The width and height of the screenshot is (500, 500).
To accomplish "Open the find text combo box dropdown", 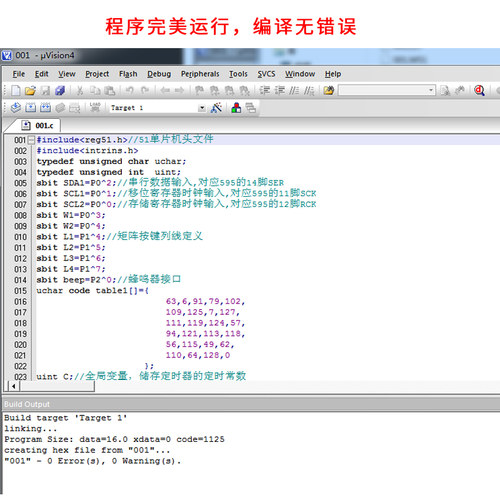I will 431,90.
